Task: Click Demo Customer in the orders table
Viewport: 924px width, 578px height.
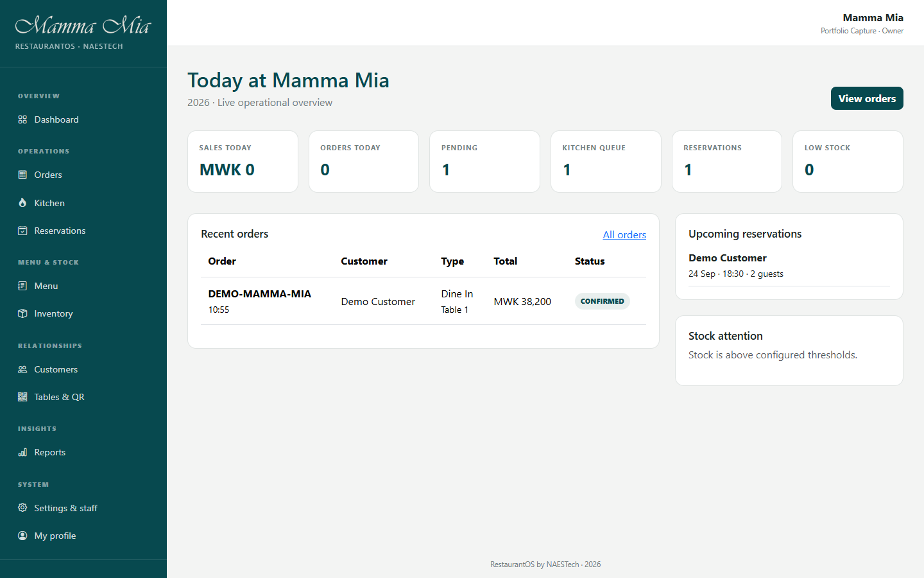Action: pyautogui.click(x=378, y=302)
